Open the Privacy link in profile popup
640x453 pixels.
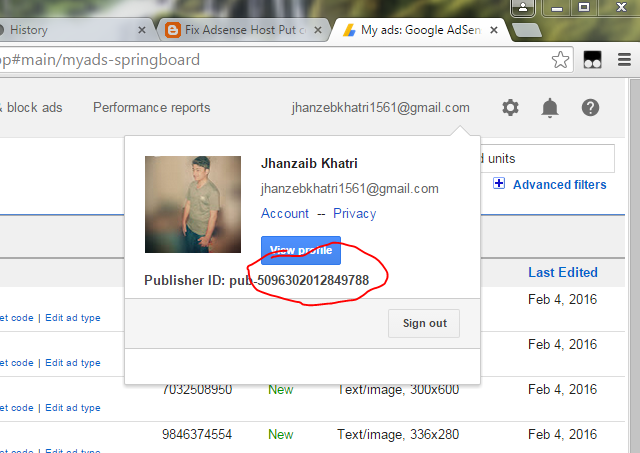[354, 213]
